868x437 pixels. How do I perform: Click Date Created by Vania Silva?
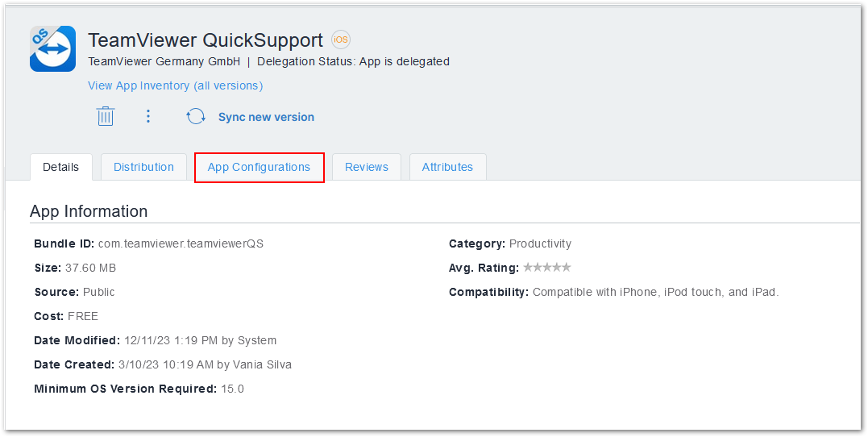click(x=205, y=365)
